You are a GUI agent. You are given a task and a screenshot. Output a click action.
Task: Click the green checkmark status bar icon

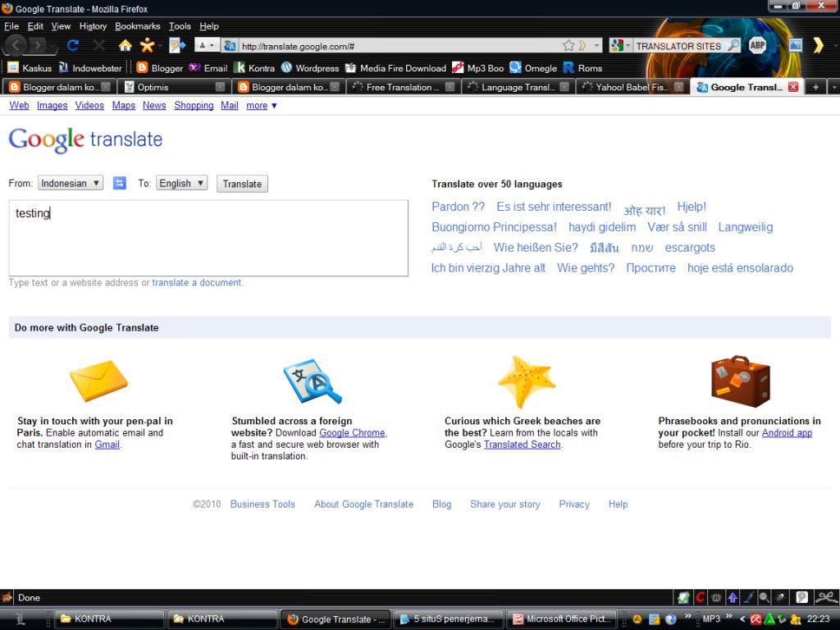coord(683,597)
